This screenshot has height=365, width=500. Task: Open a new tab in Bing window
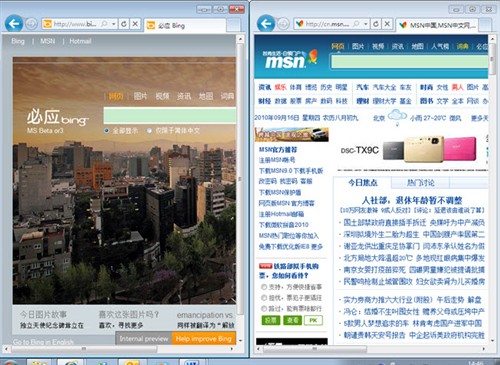tap(234, 25)
